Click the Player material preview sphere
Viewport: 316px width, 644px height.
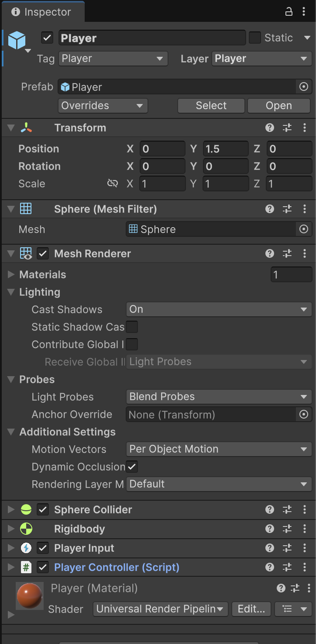30,596
